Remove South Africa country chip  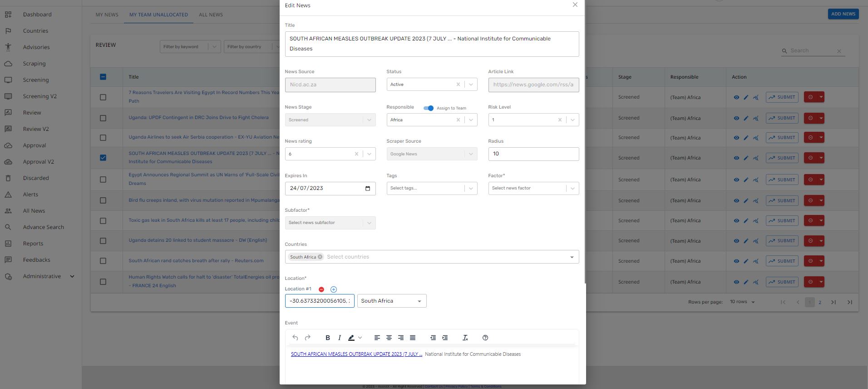click(x=320, y=257)
